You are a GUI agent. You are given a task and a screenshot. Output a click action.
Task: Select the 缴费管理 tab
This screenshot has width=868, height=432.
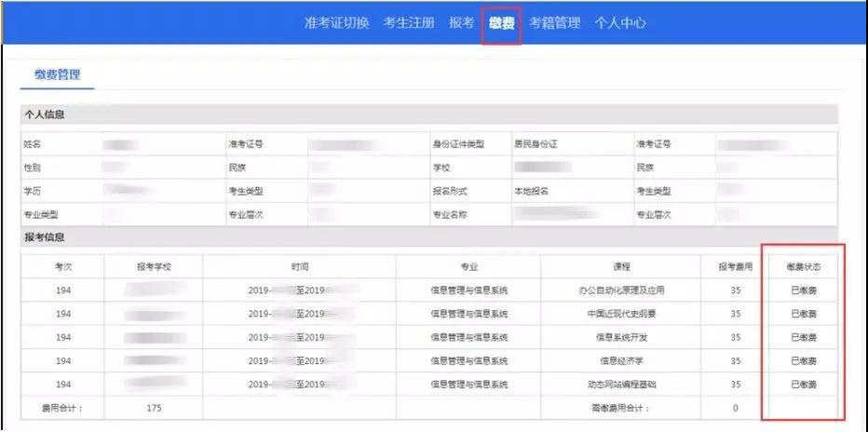(57, 74)
